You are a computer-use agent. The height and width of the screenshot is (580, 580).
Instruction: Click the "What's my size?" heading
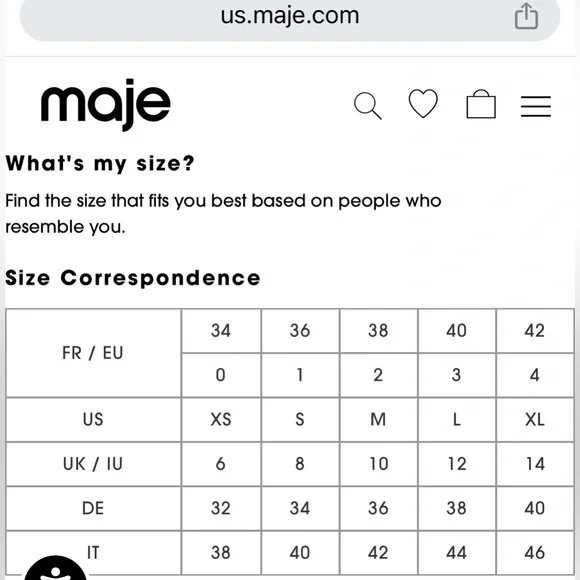(100, 163)
